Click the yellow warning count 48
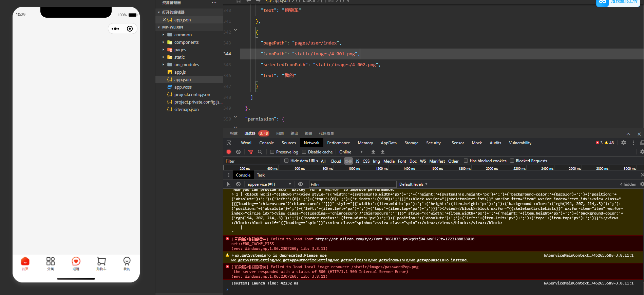 [x=609, y=143]
